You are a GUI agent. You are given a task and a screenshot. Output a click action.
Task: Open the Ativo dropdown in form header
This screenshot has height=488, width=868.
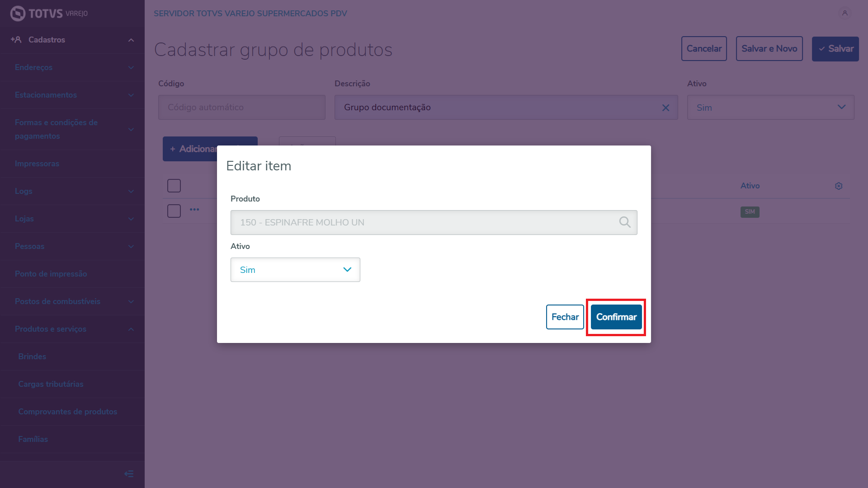(770, 108)
